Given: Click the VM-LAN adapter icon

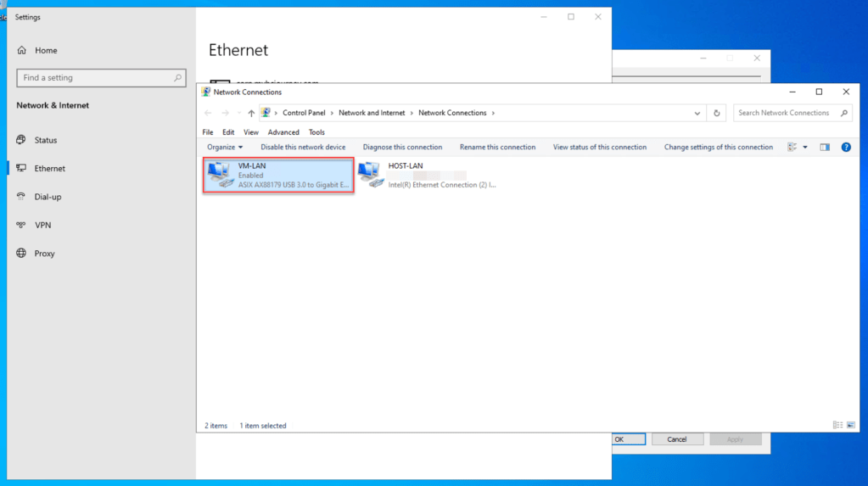Looking at the screenshot, I should click(221, 175).
